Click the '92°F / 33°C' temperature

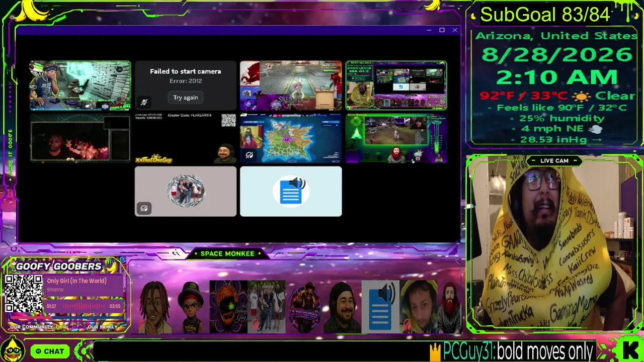pyautogui.click(x=524, y=96)
